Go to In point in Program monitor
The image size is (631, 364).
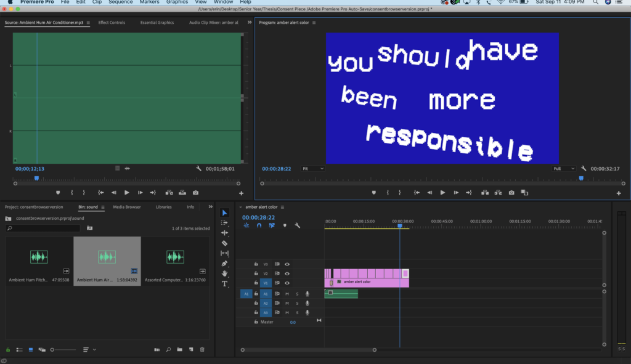[x=417, y=193]
